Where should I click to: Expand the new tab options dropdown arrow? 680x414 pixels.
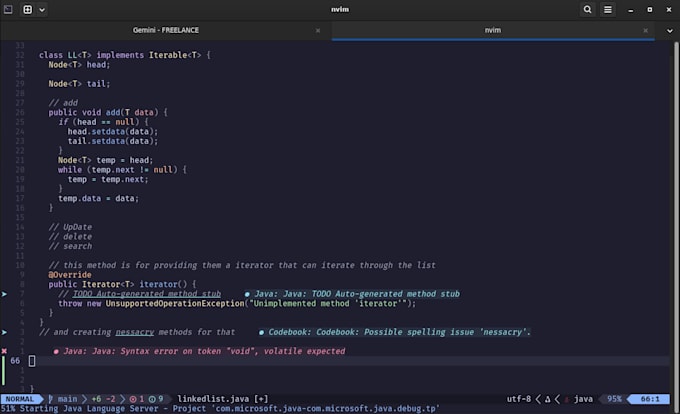click(x=42, y=10)
